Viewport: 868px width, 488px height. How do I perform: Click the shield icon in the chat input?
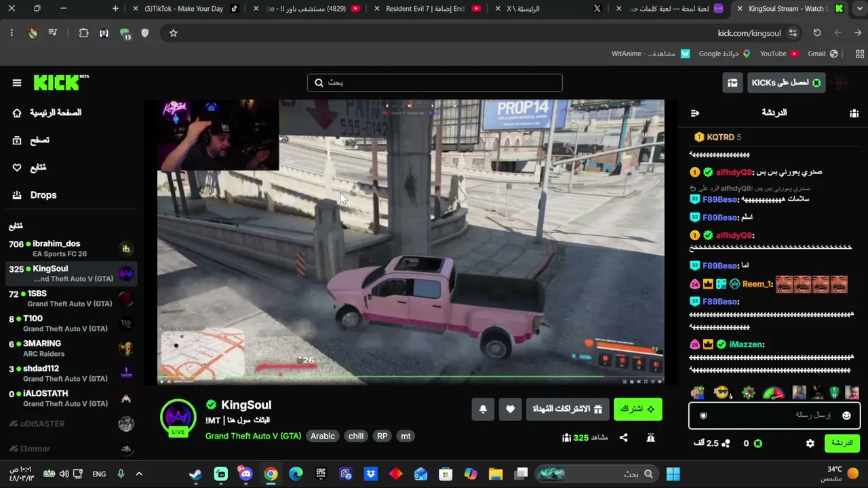pyautogui.click(x=703, y=415)
